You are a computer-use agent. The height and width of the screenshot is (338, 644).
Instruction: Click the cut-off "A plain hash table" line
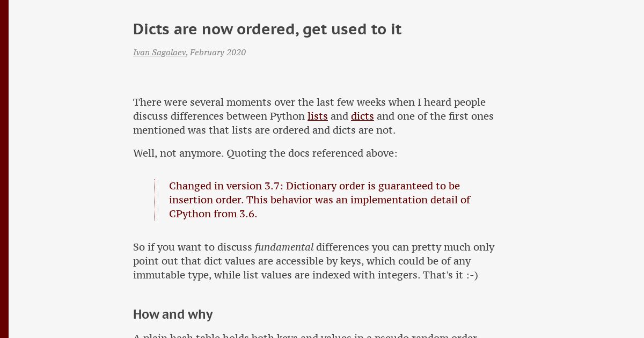[305, 335]
